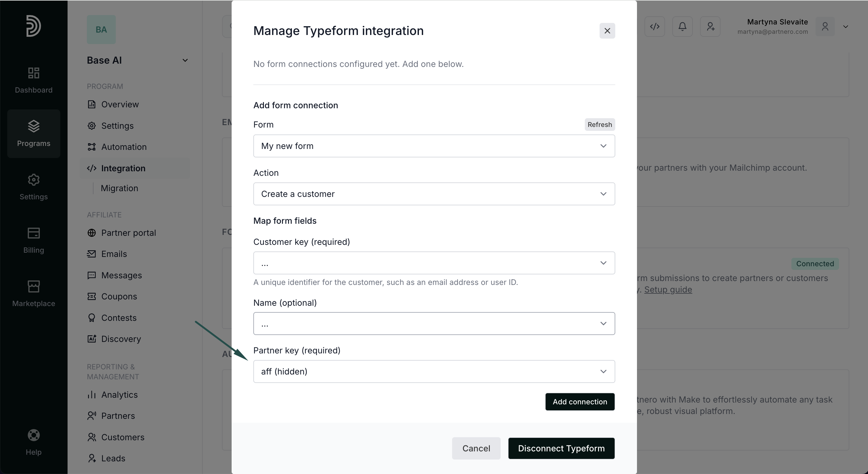
Task: Expand the Base AI program switcher
Action: 185,60
